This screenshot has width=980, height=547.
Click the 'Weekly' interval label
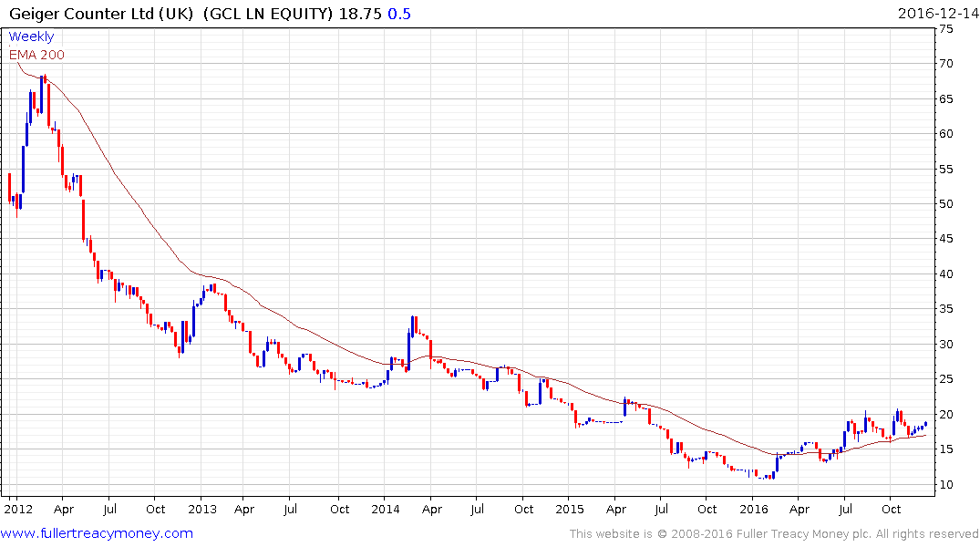31,36
